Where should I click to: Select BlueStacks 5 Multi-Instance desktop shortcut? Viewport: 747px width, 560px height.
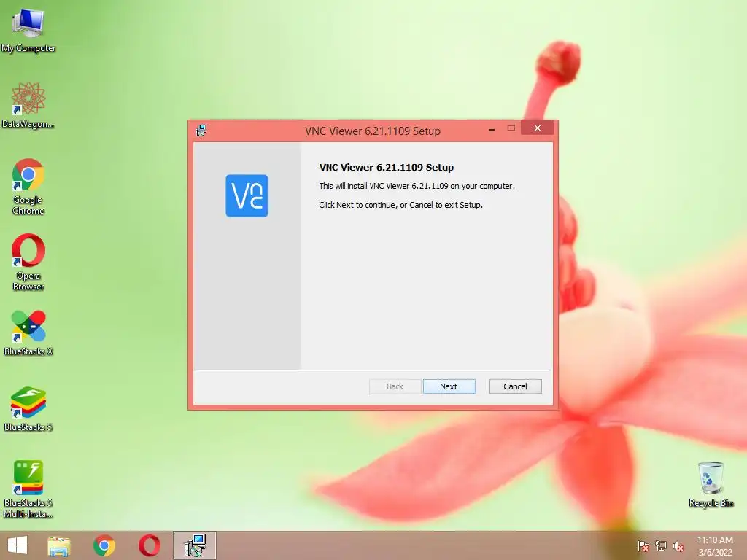click(28, 489)
